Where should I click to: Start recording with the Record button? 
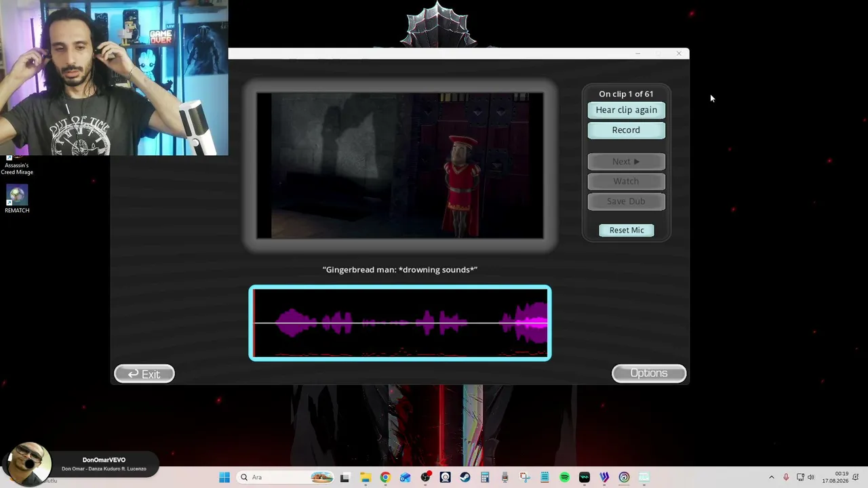626,130
